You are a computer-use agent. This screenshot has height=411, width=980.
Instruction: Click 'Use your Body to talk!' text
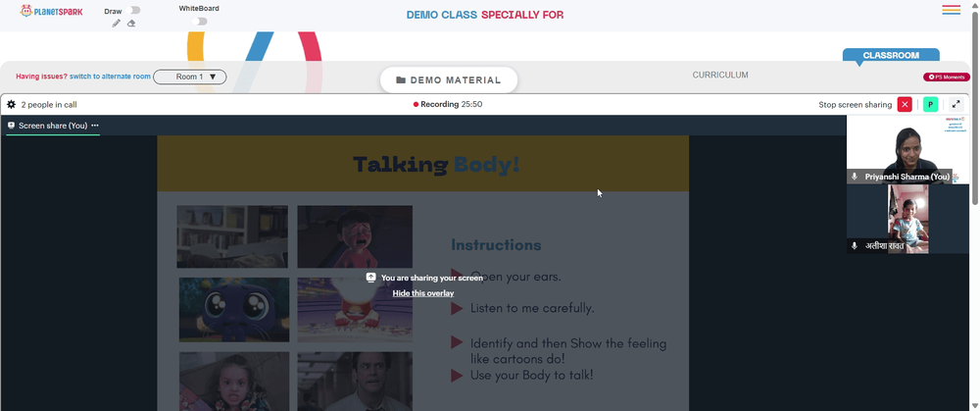[532, 376]
